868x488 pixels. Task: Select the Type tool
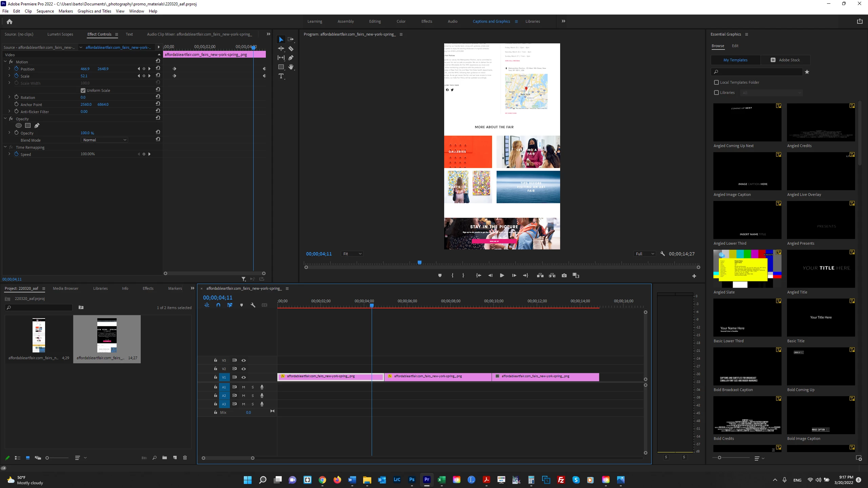[x=281, y=76]
